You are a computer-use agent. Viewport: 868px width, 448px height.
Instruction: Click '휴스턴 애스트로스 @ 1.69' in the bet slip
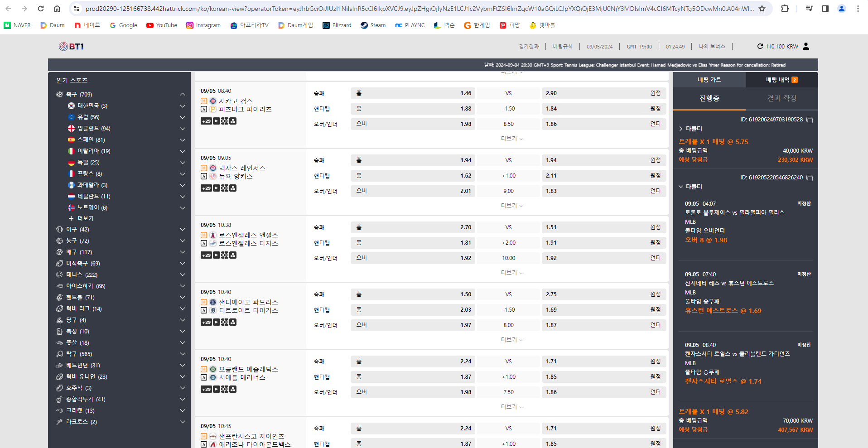pos(723,311)
